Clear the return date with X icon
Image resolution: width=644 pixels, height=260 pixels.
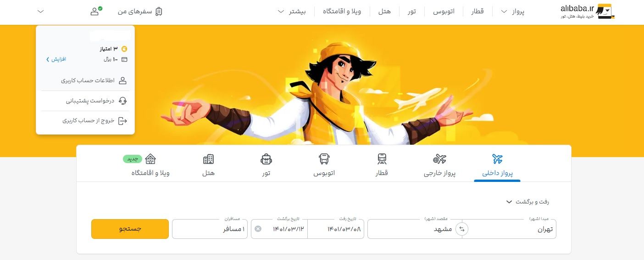(258, 229)
